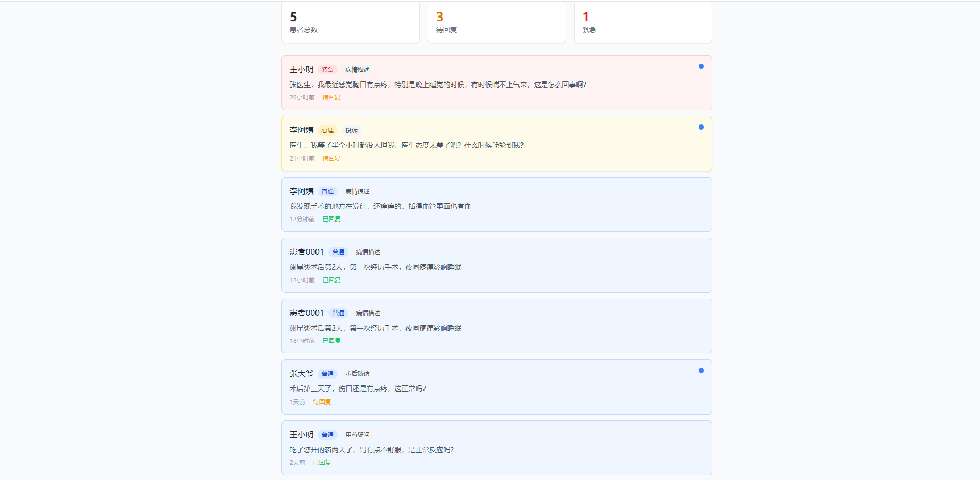980x480 pixels.
Task: Click the yellow 心理 tag beside 李阿姨
Action: point(327,130)
